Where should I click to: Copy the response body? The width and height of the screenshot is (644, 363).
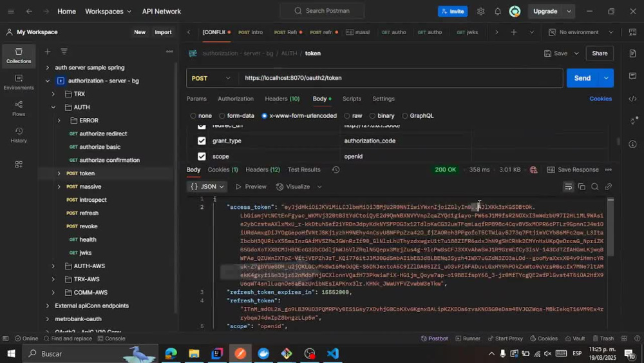(x=582, y=186)
